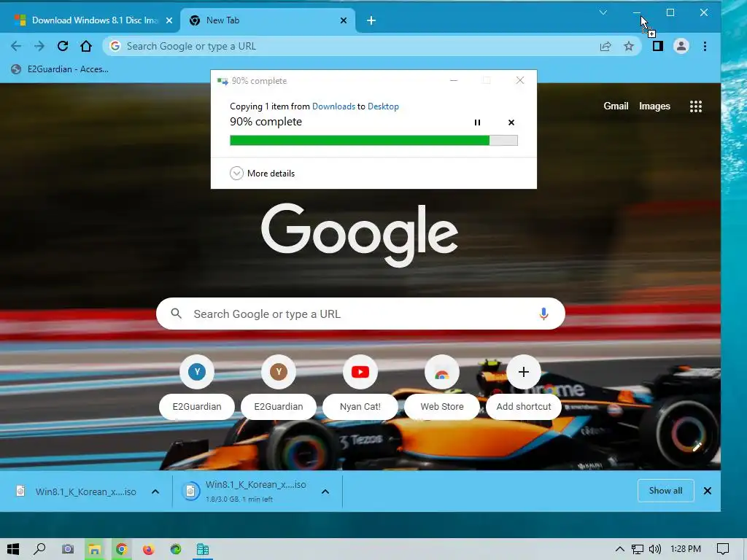Close the New Tab tab
This screenshot has width=747, height=560.
pyautogui.click(x=343, y=20)
